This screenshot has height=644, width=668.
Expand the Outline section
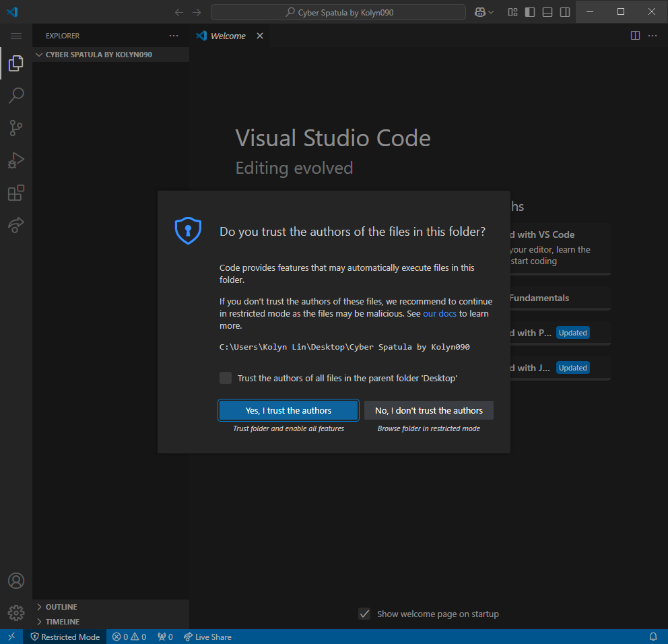tap(61, 607)
